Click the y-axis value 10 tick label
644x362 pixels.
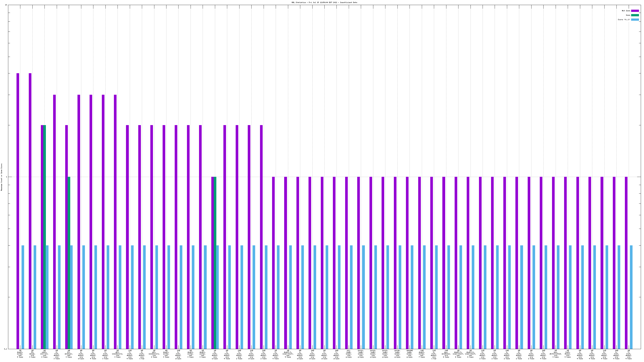pos(6,5)
